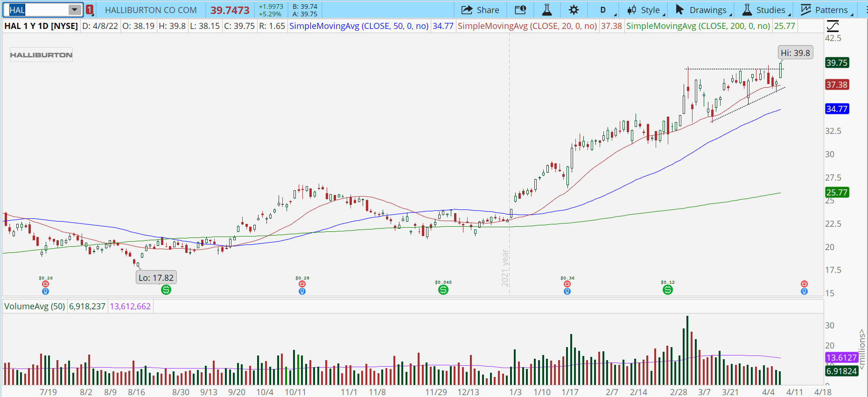Click the HAL symbol input field
Viewport: 868px width, 397px height.
38,10
